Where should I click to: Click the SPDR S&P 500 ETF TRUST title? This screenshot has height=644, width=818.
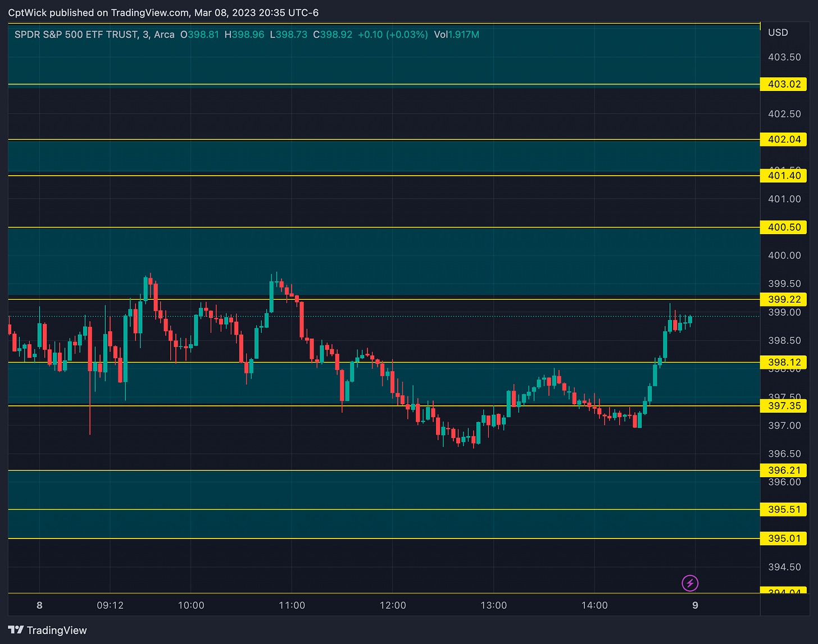(x=76, y=35)
